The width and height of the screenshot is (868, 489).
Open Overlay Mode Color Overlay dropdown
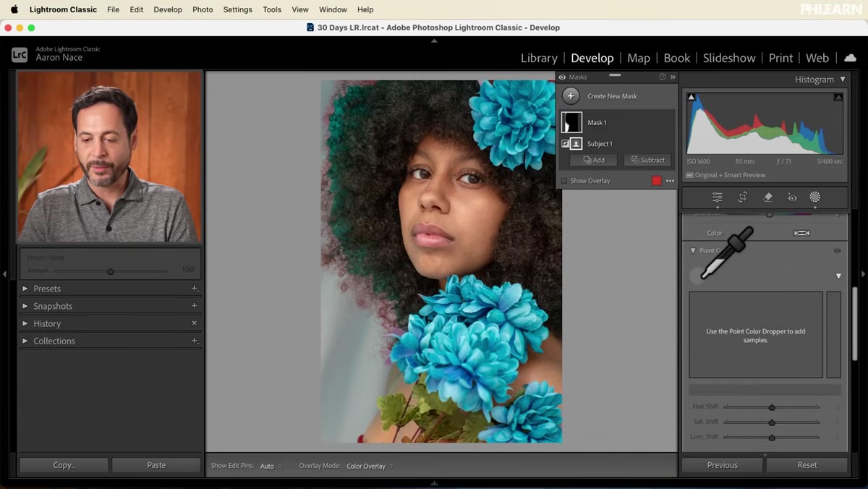coord(370,466)
